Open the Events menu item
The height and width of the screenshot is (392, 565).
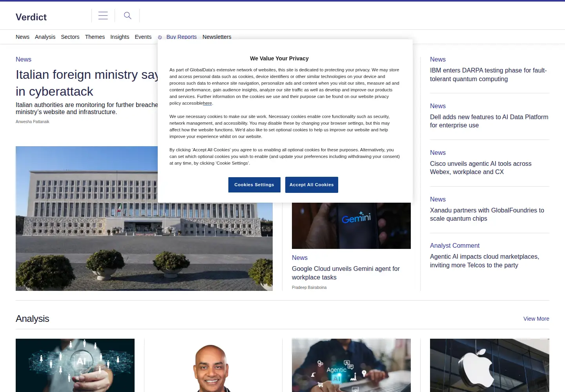click(x=143, y=37)
